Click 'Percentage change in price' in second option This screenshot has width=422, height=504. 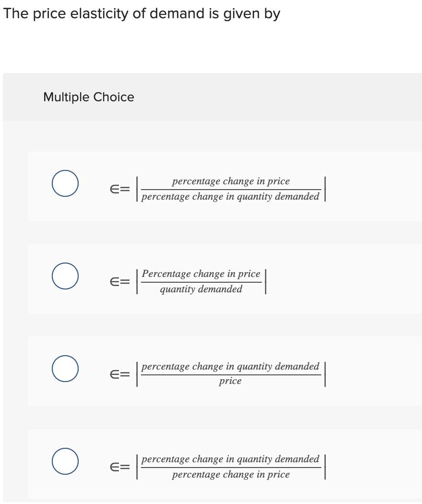[x=201, y=274]
